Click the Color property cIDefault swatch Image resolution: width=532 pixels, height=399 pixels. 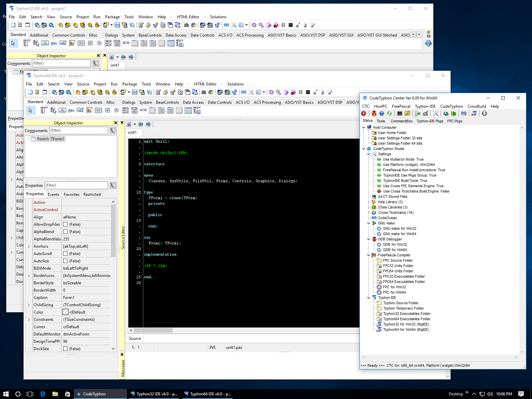click(x=66, y=312)
